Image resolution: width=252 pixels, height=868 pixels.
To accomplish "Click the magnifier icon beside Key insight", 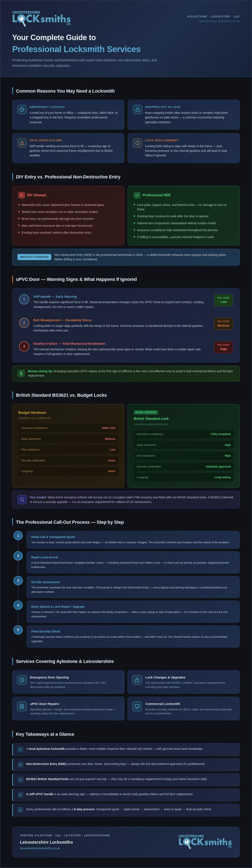I will pyautogui.click(x=22, y=499).
